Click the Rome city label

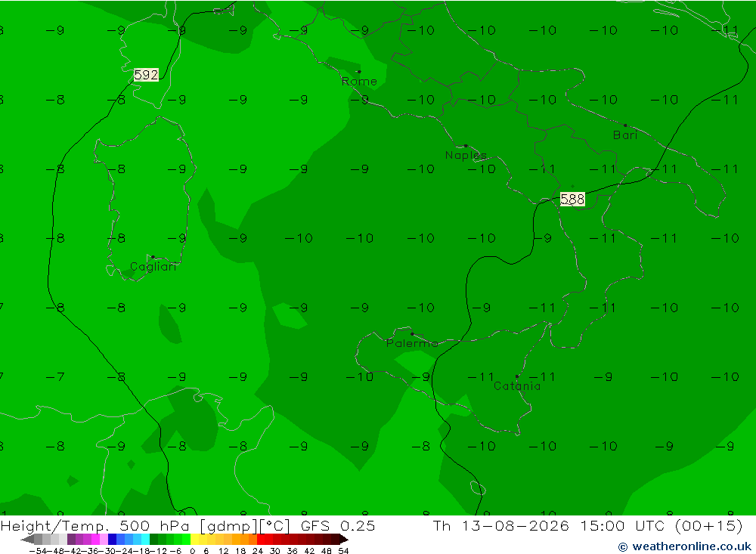coord(359,82)
